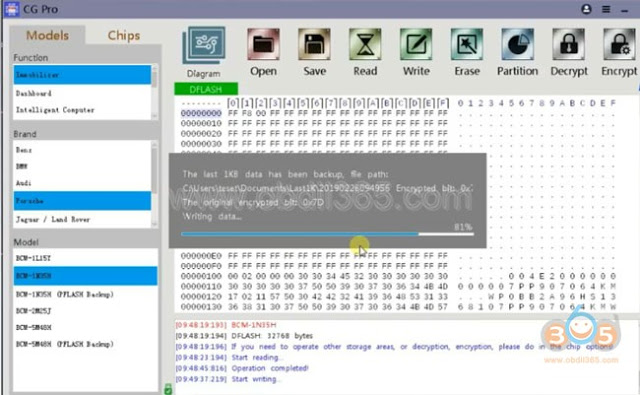The width and height of the screenshot is (640, 395).
Task: Click hex row address 00000010
Action: [x=201, y=123]
